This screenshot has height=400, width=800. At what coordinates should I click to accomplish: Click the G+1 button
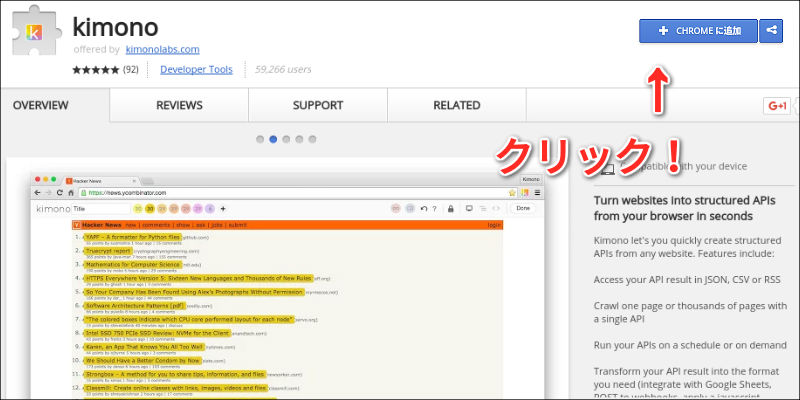[x=777, y=106]
